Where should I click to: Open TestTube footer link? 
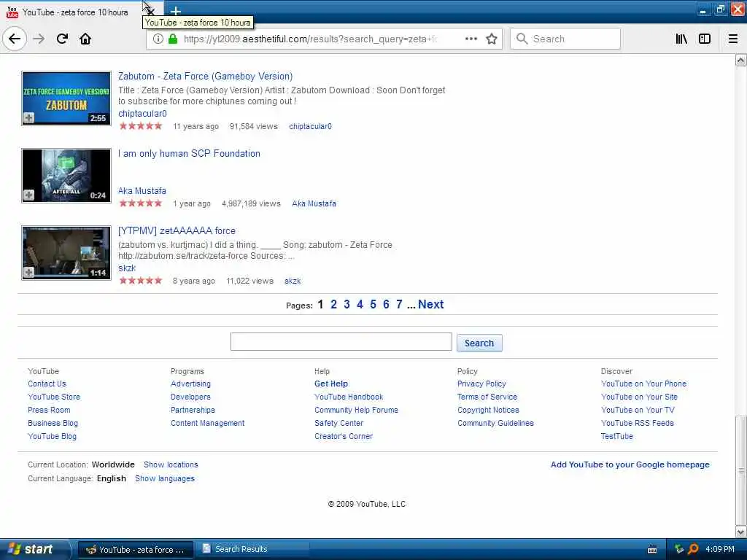(x=617, y=436)
